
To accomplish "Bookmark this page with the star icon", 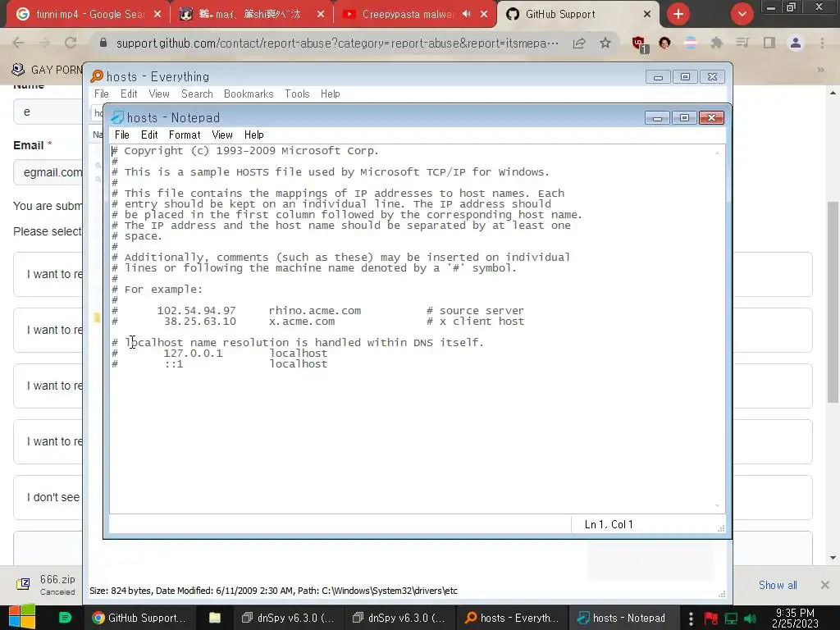I will point(605,43).
